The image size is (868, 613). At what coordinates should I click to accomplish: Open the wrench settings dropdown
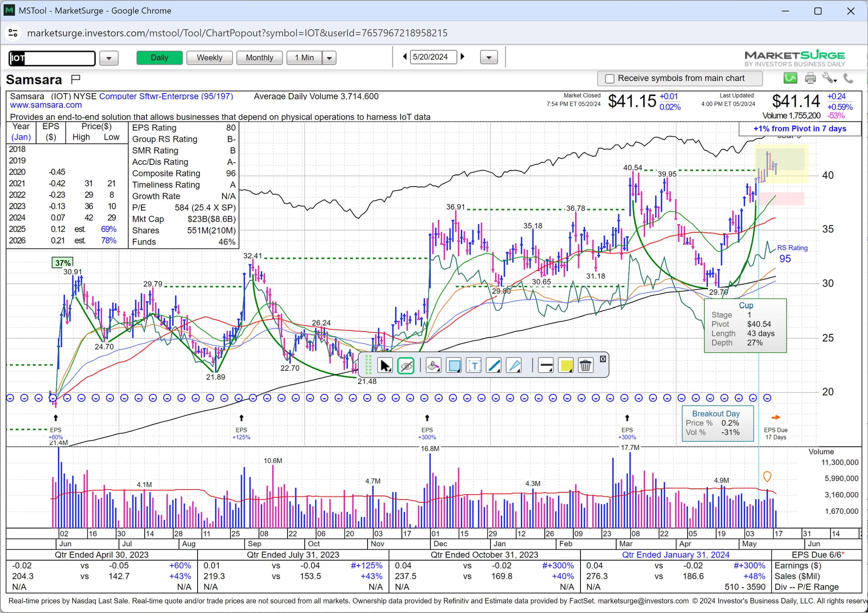[x=830, y=78]
